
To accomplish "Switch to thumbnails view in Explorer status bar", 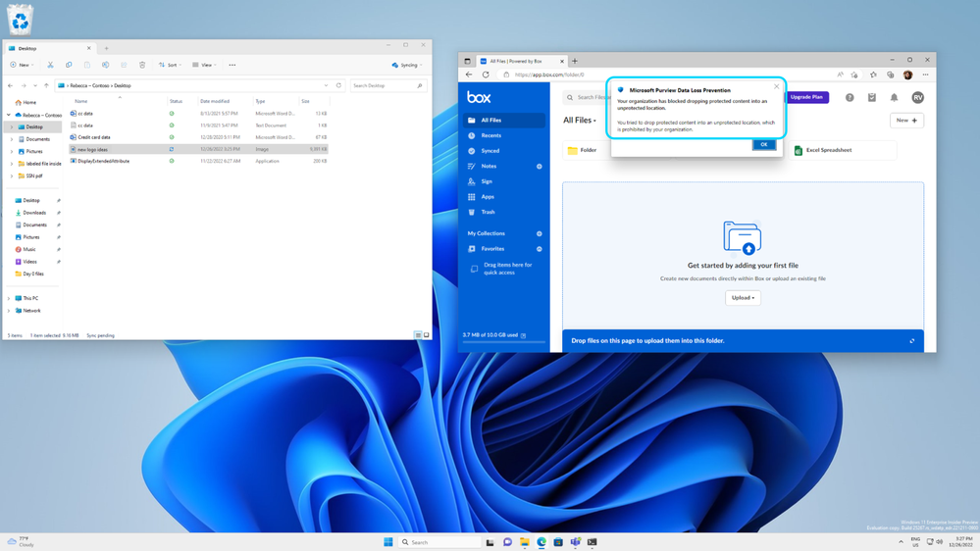I will [427, 335].
